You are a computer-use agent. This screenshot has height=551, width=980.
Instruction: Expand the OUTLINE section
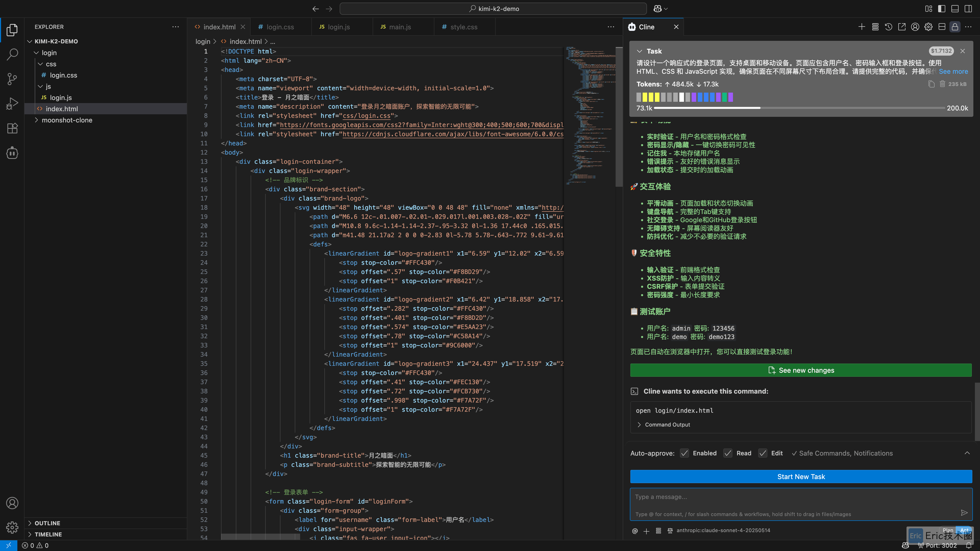point(30,523)
